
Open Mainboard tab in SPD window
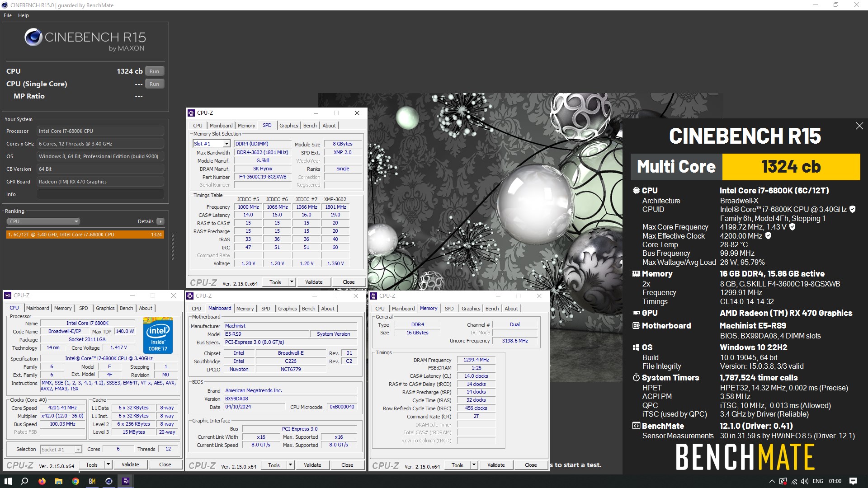221,126
